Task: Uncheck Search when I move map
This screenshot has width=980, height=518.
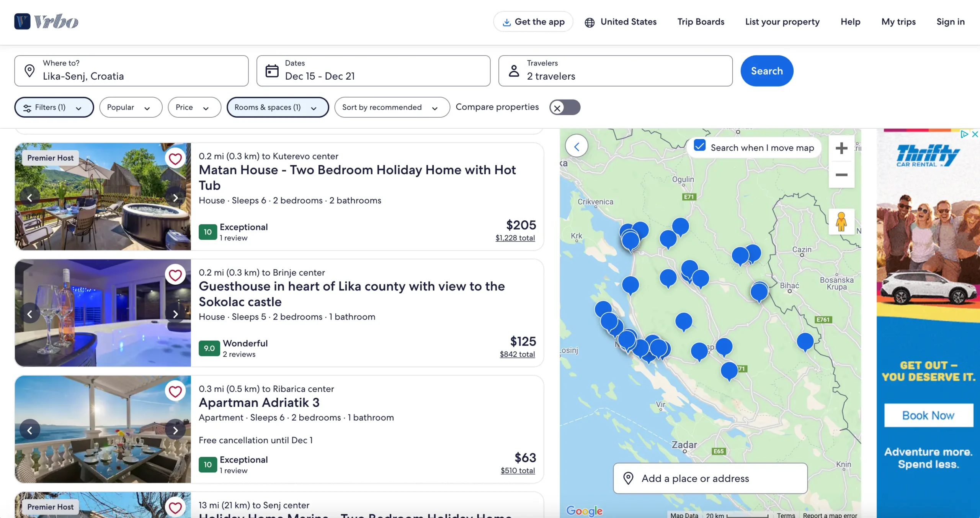Action: click(700, 146)
